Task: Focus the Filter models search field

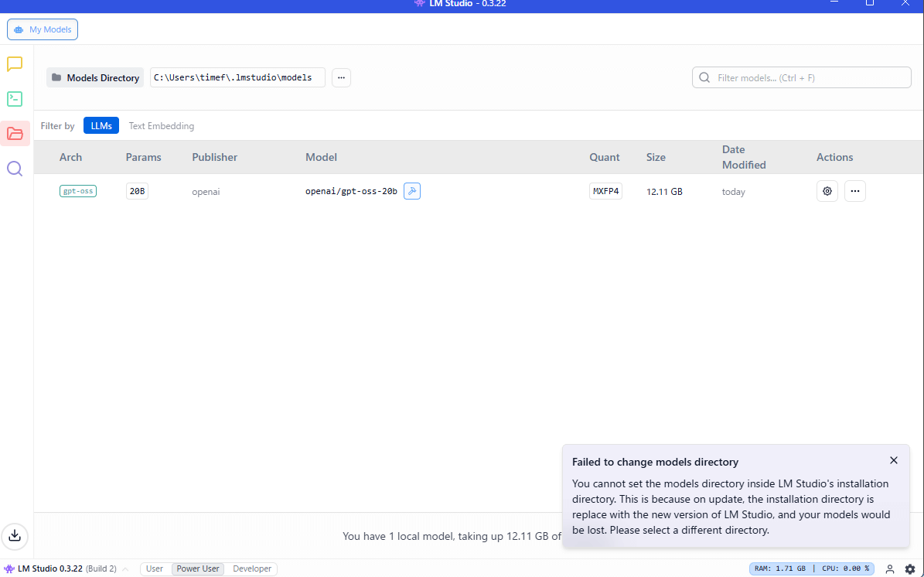Action: [x=801, y=78]
